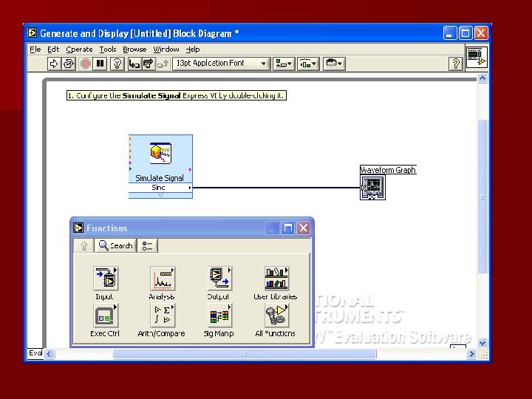This screenshot has height=399, width=532.
Task: Click the vertical scrollbar up arrow
Action: coord(482,78)
